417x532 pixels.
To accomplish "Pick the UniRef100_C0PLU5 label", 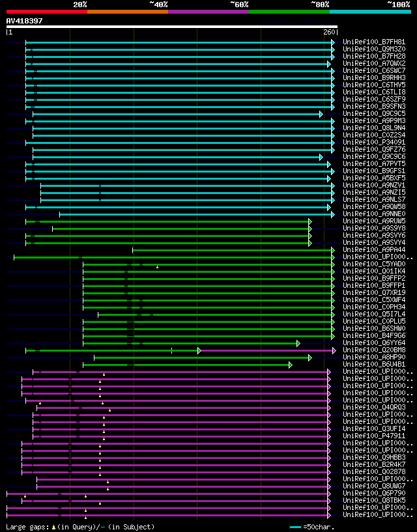I will point(374,321).
